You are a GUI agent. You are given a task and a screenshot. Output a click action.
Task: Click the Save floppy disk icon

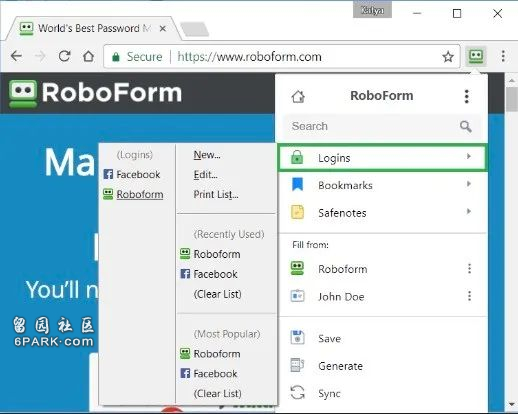pos(297,337)
